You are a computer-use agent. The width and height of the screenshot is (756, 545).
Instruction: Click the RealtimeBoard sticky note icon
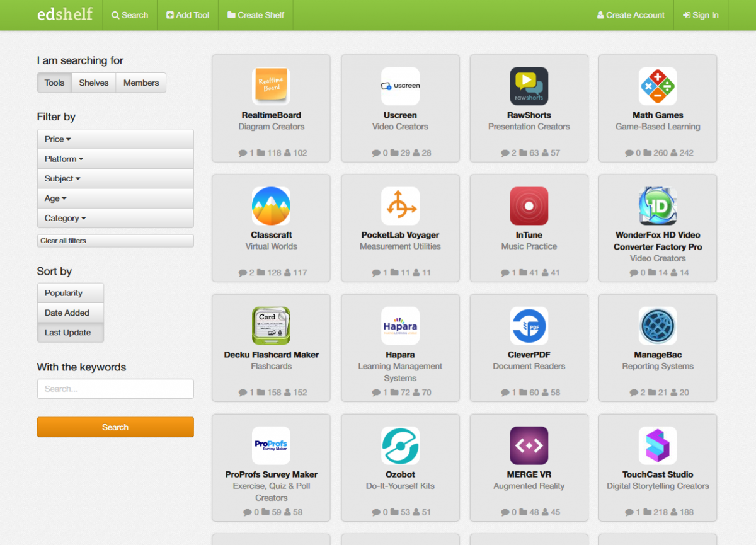coord(271,86)
